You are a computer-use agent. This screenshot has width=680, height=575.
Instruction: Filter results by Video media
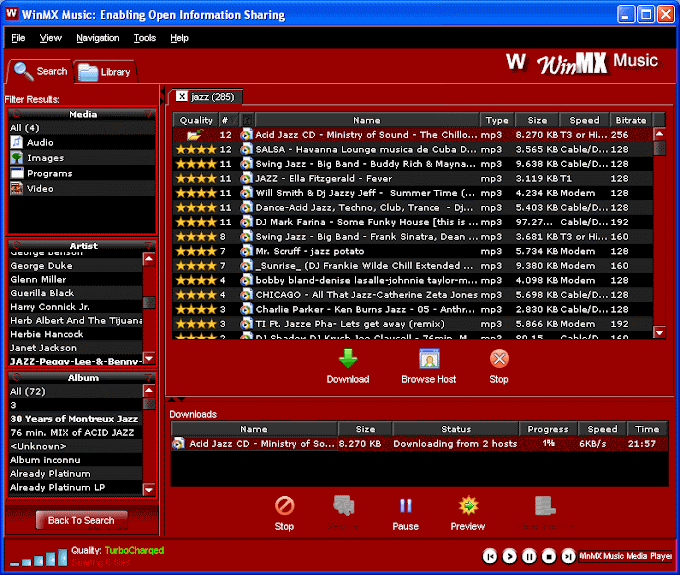[x=82, y=189]
